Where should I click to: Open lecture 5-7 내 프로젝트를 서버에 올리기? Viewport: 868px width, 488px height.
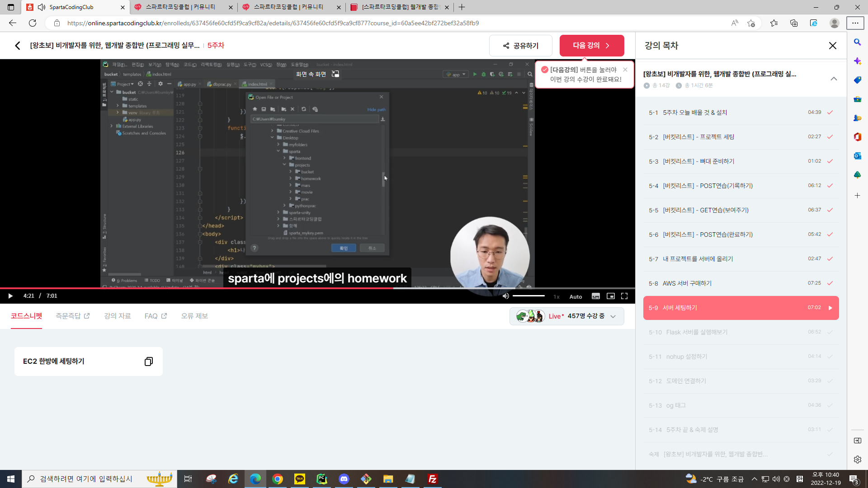point(741,259)
